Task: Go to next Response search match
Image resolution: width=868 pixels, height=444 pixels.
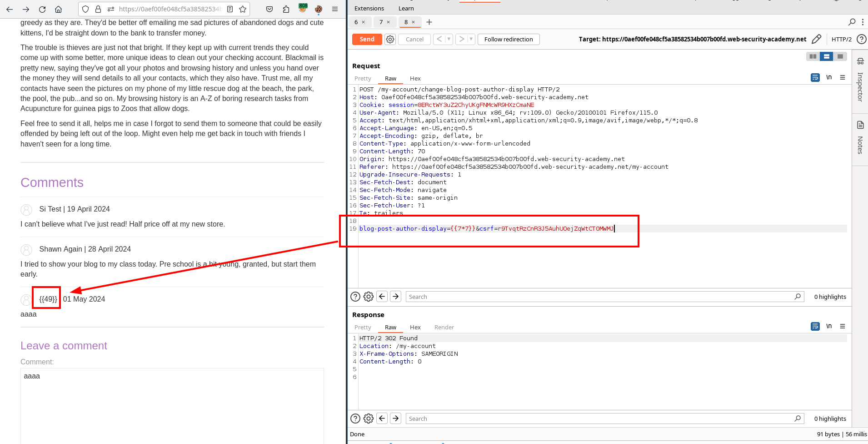Action: 396,419
